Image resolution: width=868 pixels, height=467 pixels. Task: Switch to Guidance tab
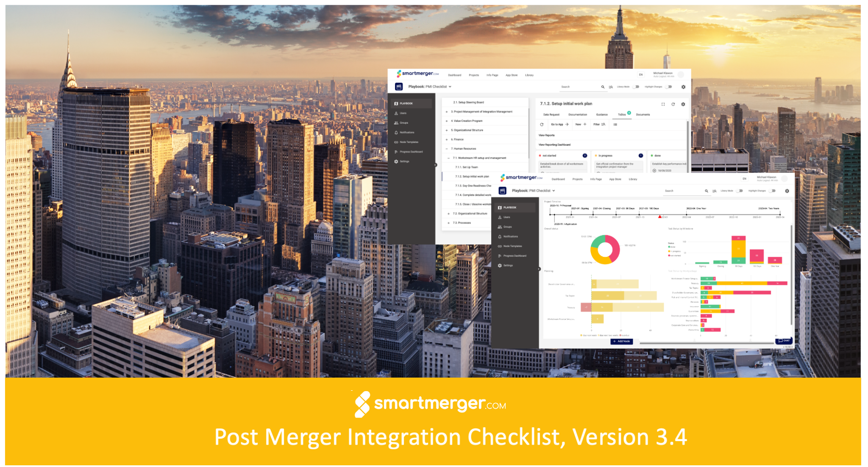[x=602, y=114]
